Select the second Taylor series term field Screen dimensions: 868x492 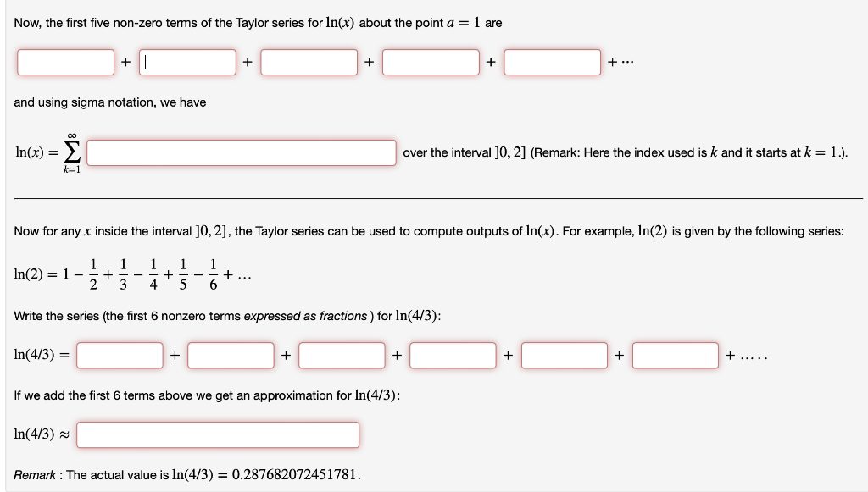(x=187, y=62)
